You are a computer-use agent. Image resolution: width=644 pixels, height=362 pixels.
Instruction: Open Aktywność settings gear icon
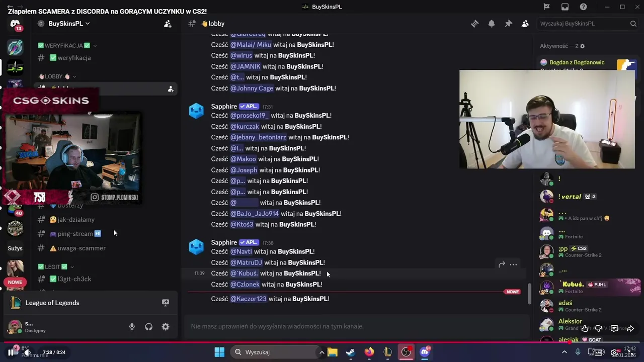point(583,46)
